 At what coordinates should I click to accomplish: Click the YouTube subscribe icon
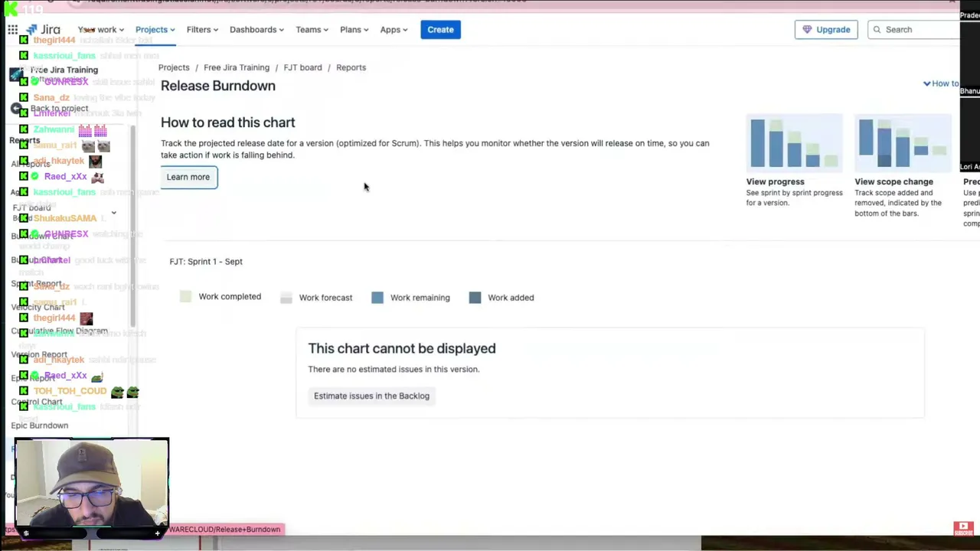coord(963,528)
